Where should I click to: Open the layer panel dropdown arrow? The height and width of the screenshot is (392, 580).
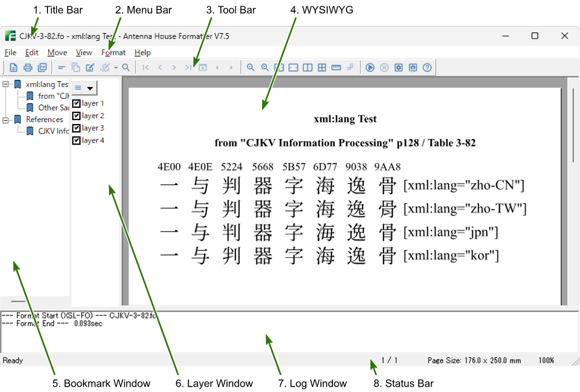[x=90, y=88]
